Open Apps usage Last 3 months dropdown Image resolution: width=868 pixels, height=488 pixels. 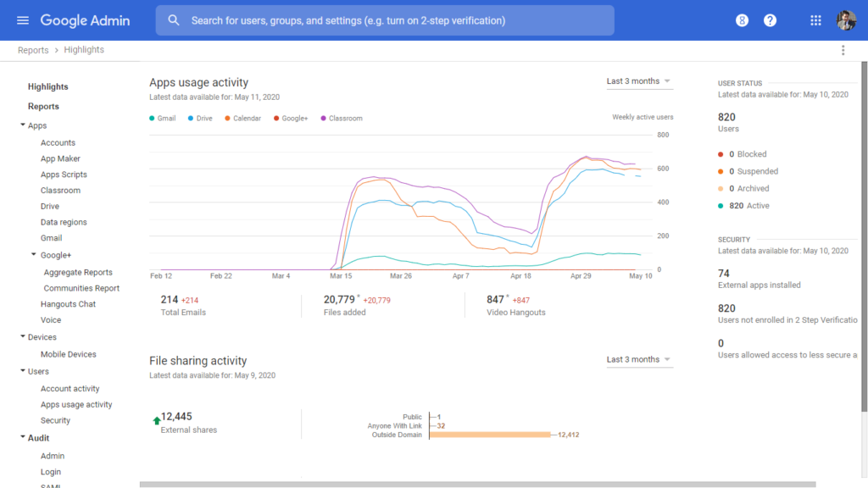639,81
